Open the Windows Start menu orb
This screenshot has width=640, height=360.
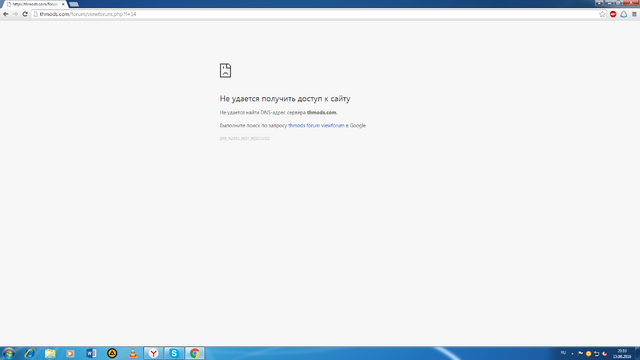tap(9, 353)
